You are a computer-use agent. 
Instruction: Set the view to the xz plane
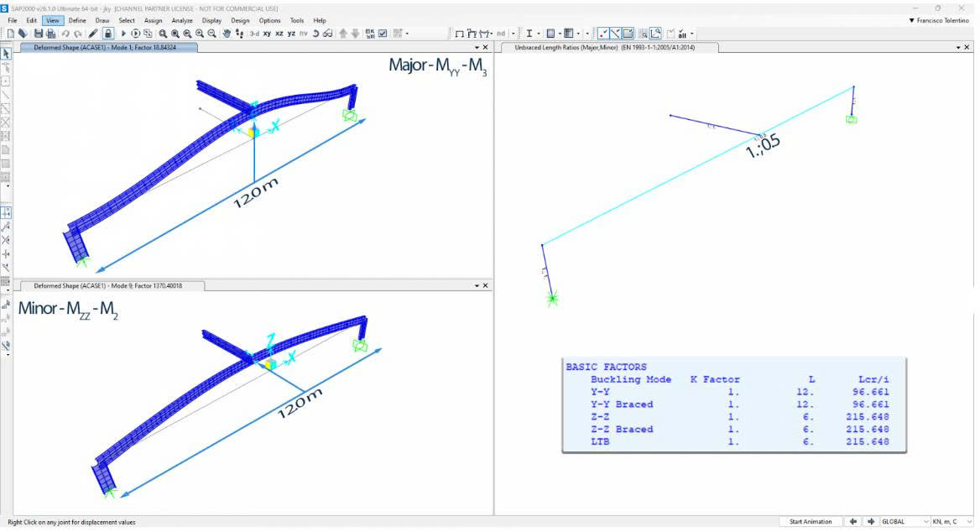[x=279, y=34]
